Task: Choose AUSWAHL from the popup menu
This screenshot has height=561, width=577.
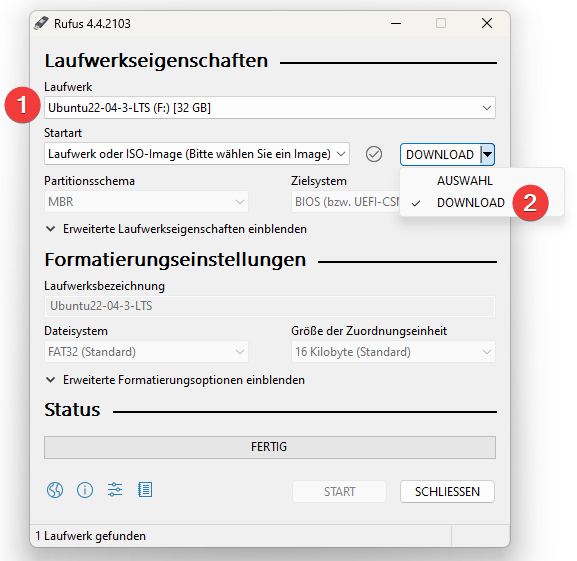Action: pos(464,181)
